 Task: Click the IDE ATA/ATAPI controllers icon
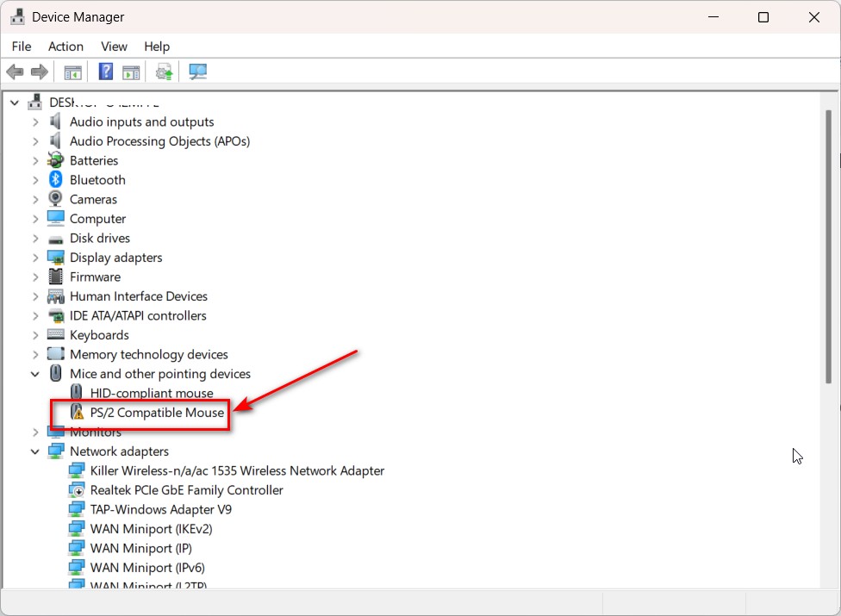click(x=56, y=315)
